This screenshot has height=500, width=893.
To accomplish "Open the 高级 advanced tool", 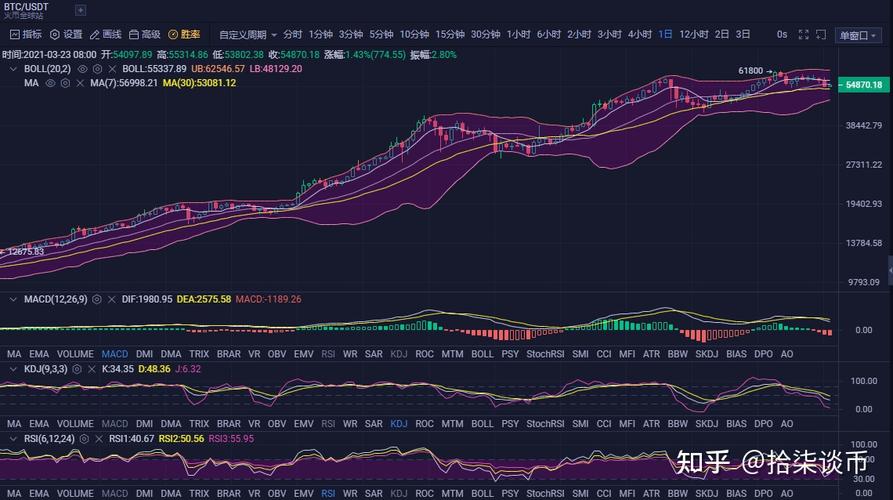I will (145, 35).
